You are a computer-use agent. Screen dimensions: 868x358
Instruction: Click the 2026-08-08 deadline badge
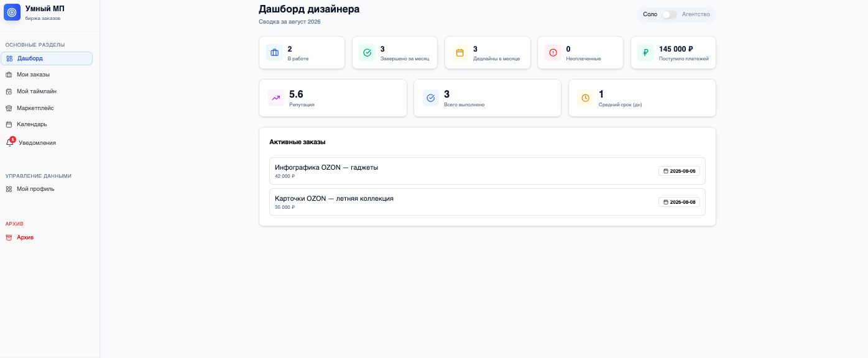679,202
